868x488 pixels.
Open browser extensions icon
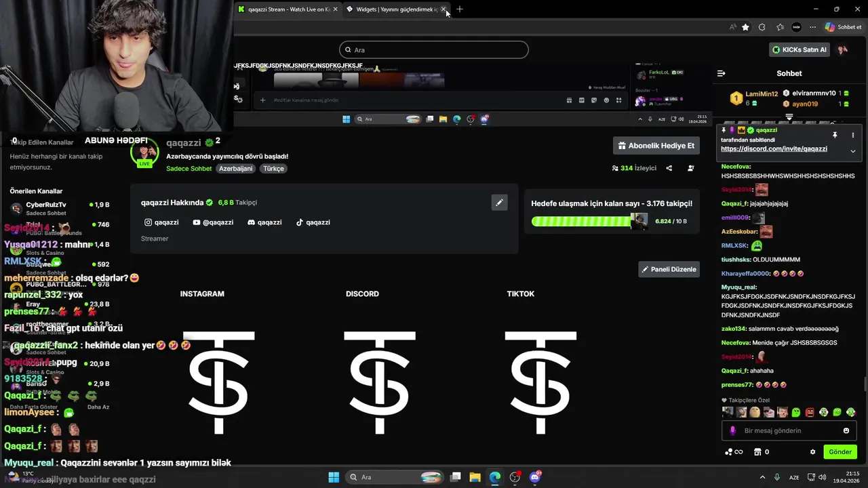(x=762, y=27)
